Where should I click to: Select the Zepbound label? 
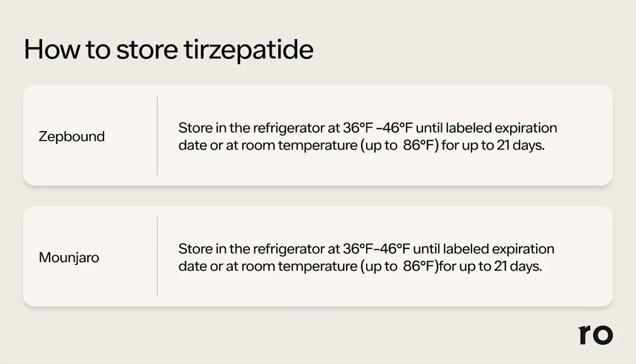pyautogui.click(x=72, y=137)
